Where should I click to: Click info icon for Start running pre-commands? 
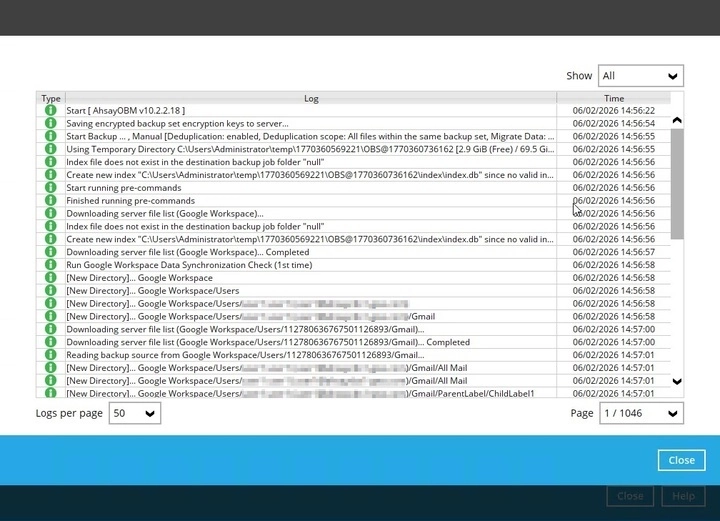tap(50, 187)
